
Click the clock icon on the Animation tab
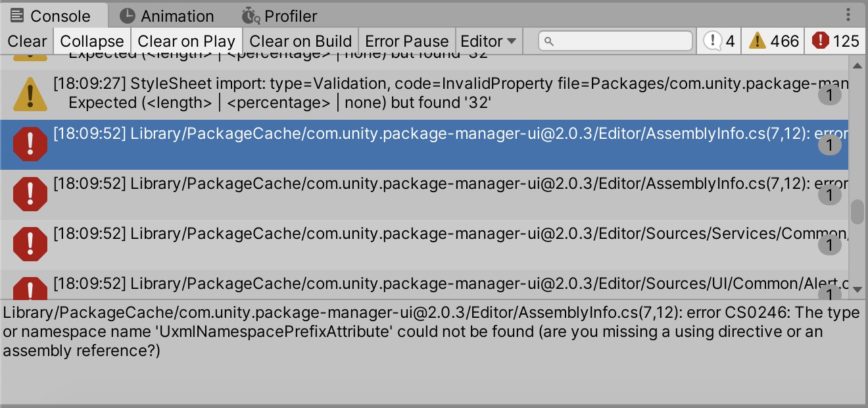coord(125,15)
